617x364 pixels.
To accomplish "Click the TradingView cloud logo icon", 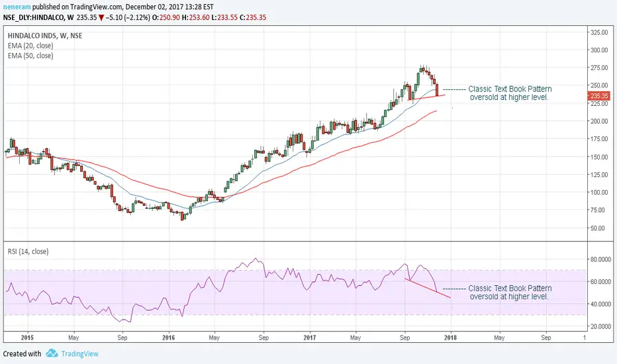I will pyautogui.click(x=52, y=353).
